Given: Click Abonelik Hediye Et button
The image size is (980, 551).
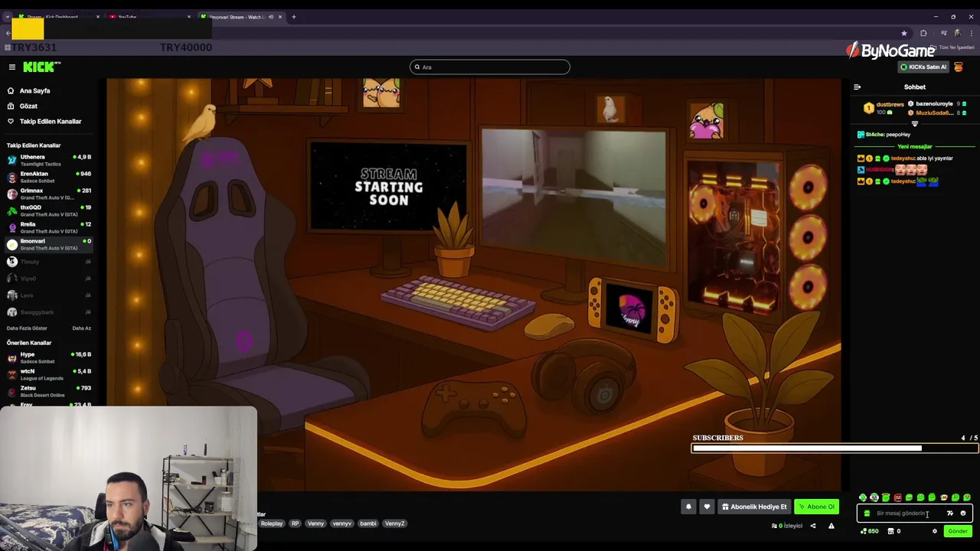Looking at the screenshot, I should (x=754, y=507).
